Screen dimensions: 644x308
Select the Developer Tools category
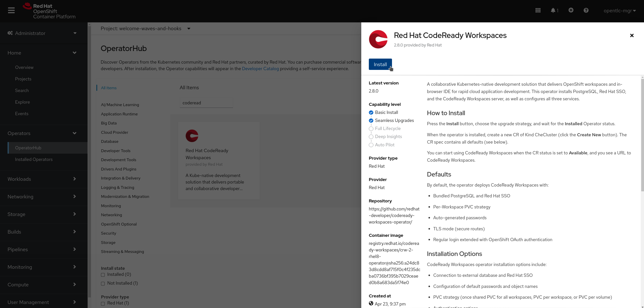click(x=115, y=151)
